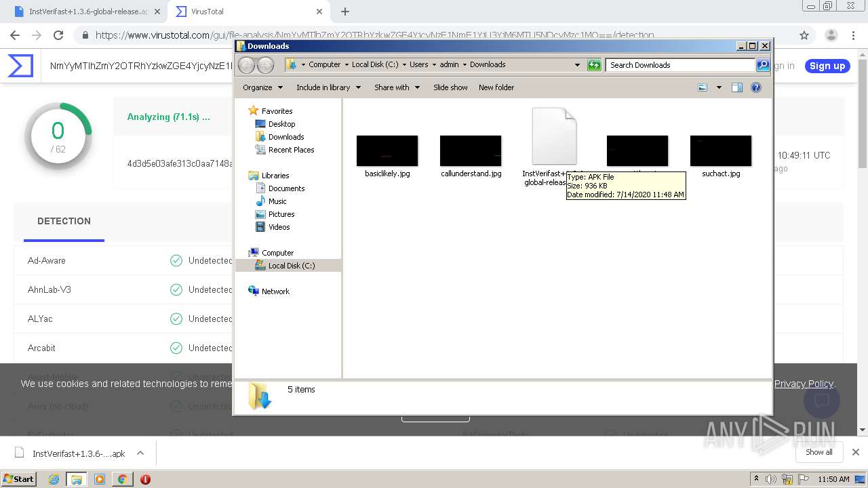Screen dimensions: 868x488
Task: Click the search magnifier icon in Downloads window
Action: [763, 65]
